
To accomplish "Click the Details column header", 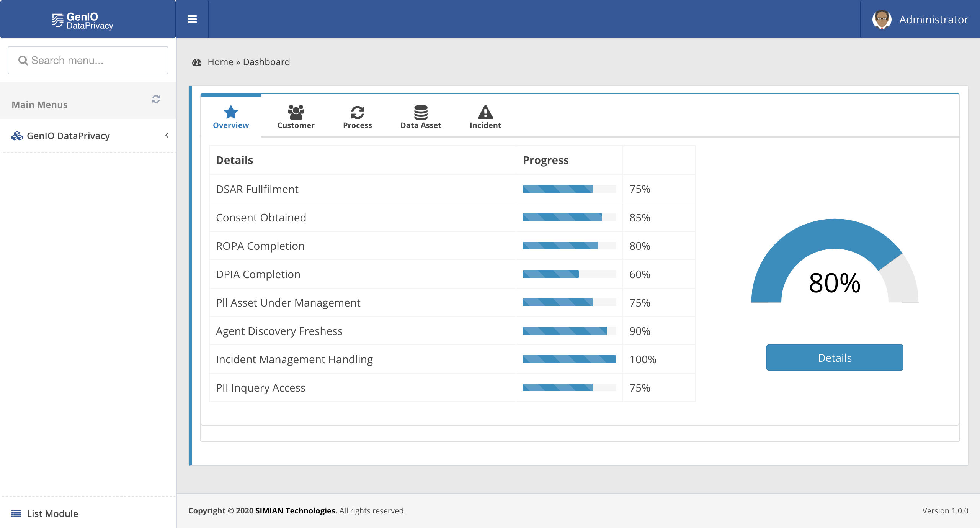I will pos(234,160).
